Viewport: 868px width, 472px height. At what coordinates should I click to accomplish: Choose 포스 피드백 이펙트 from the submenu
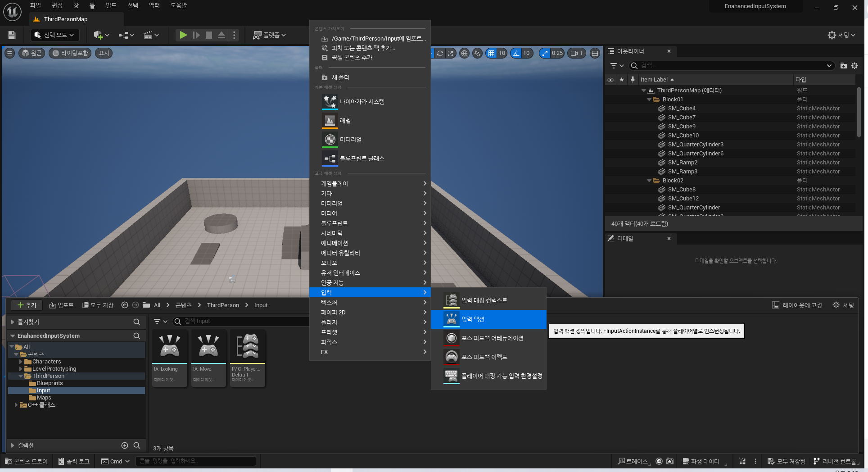coord(488,357)
